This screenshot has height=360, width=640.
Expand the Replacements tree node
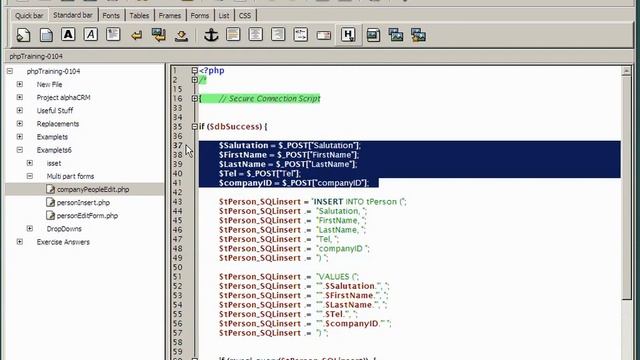tap(20, 123)
